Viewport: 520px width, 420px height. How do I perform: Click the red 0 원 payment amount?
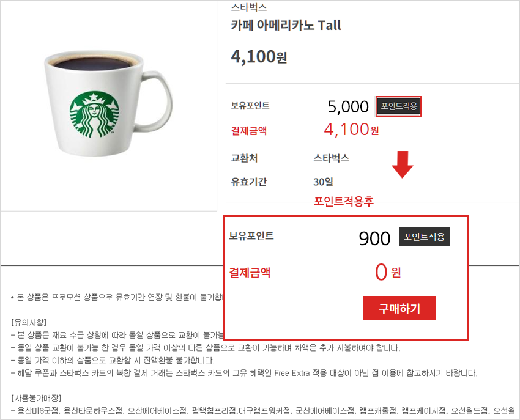(x=387, y=273)
